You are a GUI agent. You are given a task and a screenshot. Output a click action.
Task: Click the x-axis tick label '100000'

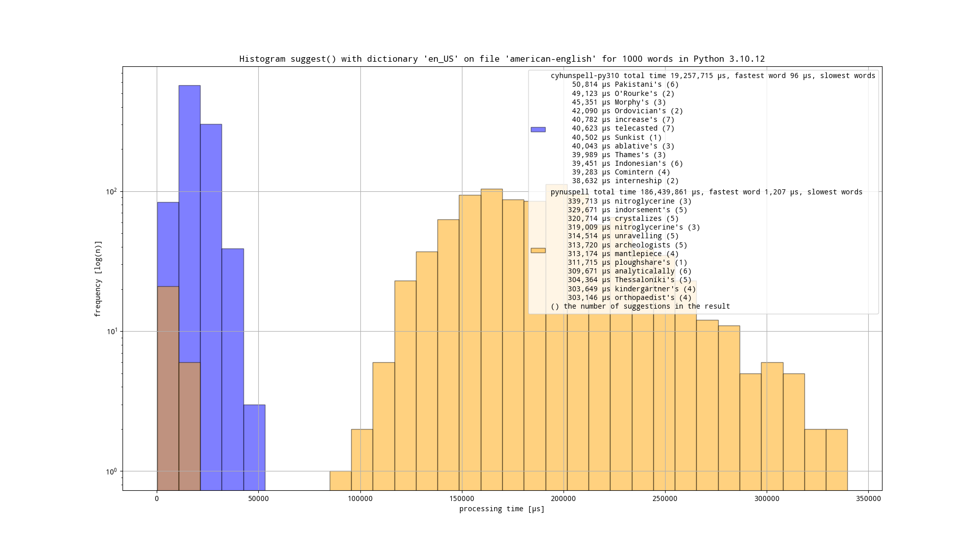click(x=360, y=498)
